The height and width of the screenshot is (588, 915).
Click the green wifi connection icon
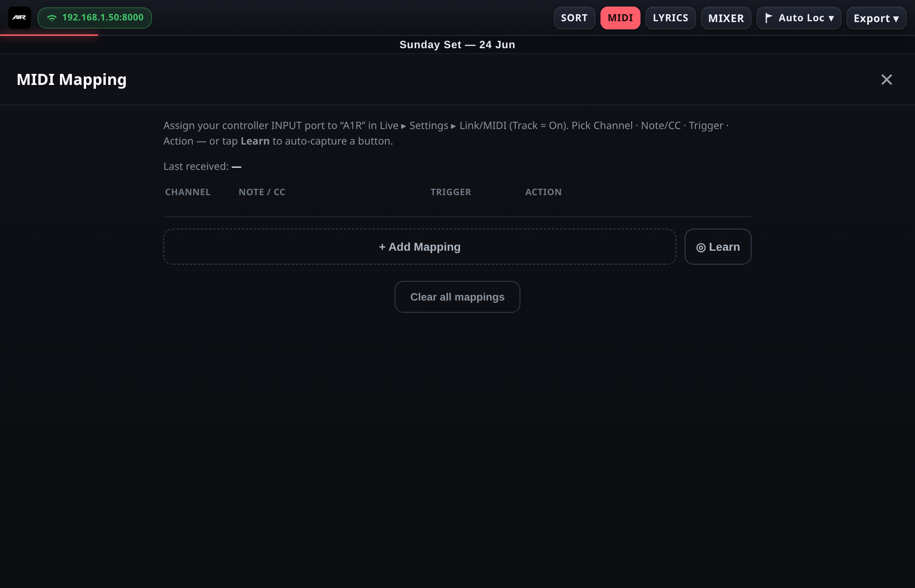coord(52,18)
